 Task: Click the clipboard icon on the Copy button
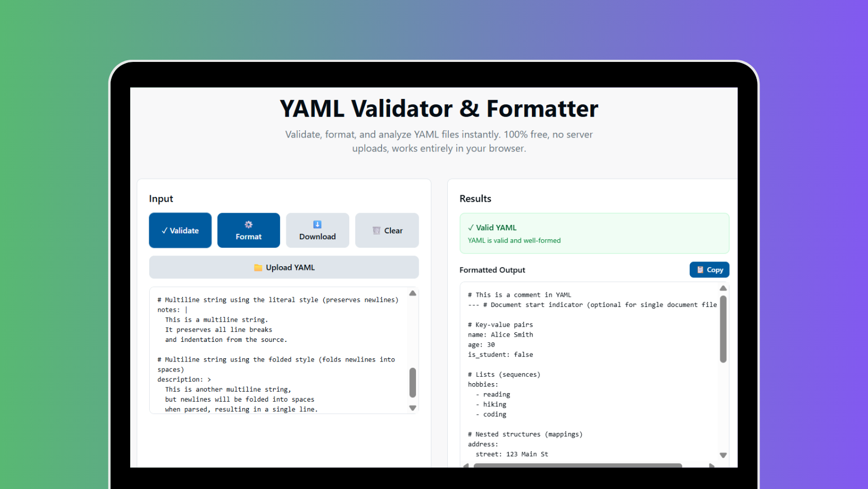coord(701,269)
